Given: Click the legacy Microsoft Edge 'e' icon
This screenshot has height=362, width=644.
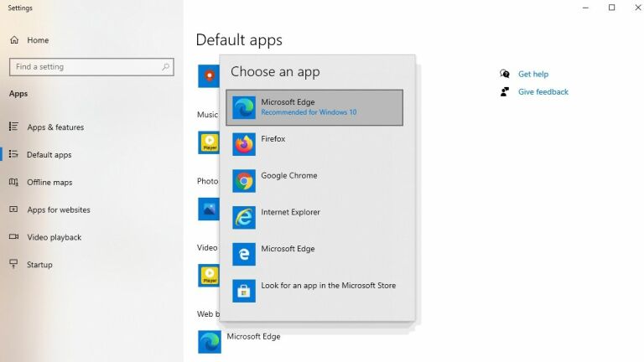Looking at the screenshot, I should [244, 254].
